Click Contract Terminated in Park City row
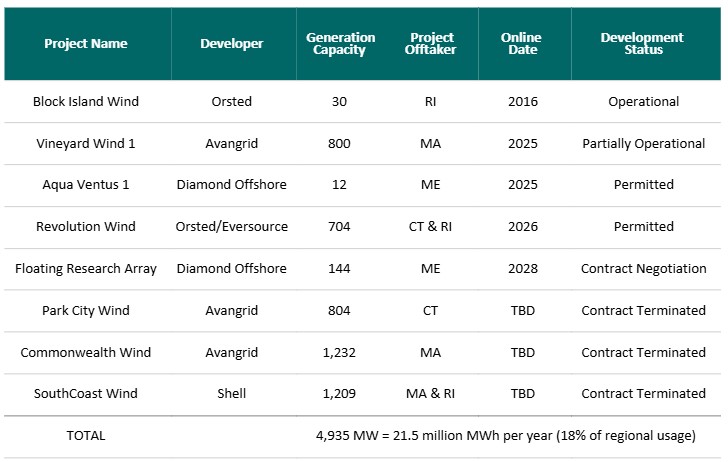This screenshot has height=462, width=728. click(x=644, y=311)
